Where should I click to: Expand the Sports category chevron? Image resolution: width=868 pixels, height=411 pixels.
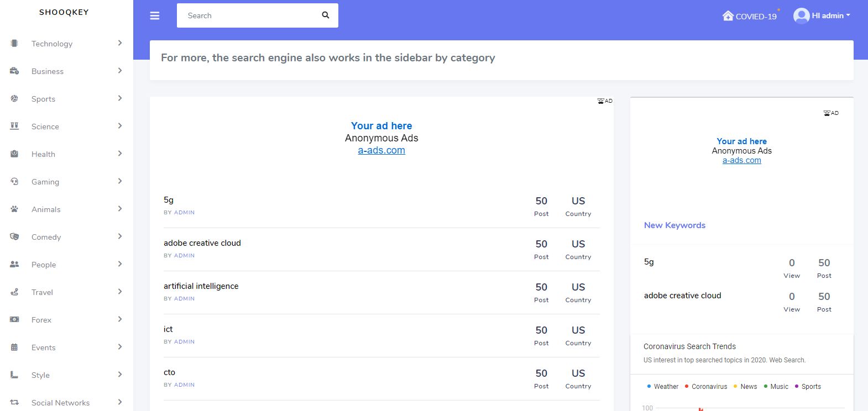point(120,98)
